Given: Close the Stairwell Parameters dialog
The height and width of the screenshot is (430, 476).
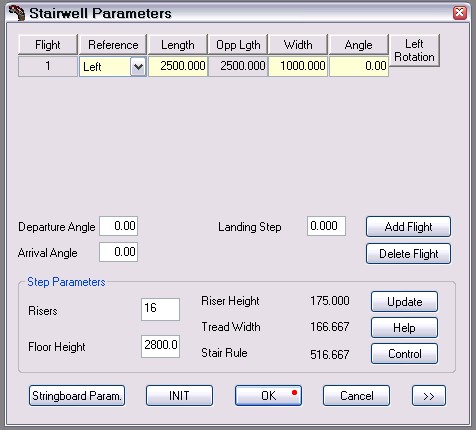Looking at the screenshot, I should coord(460,13).
